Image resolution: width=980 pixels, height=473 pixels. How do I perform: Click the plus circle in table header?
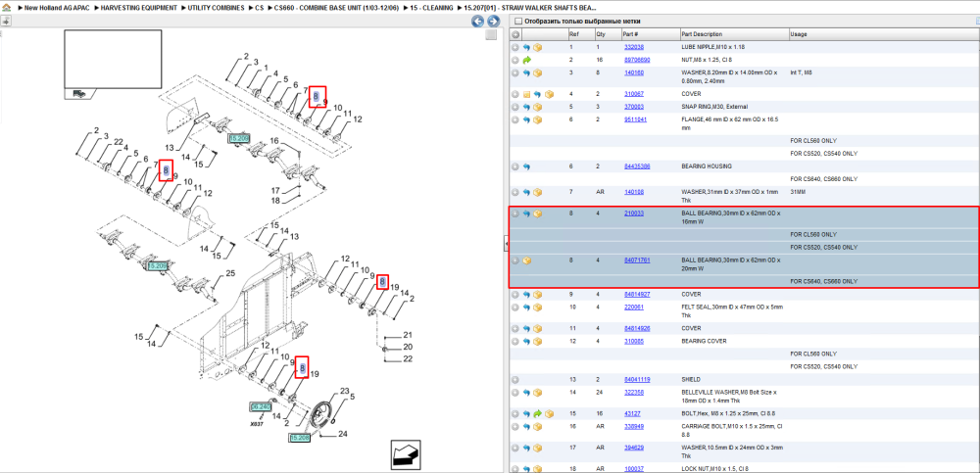click(x=515, y=34)
